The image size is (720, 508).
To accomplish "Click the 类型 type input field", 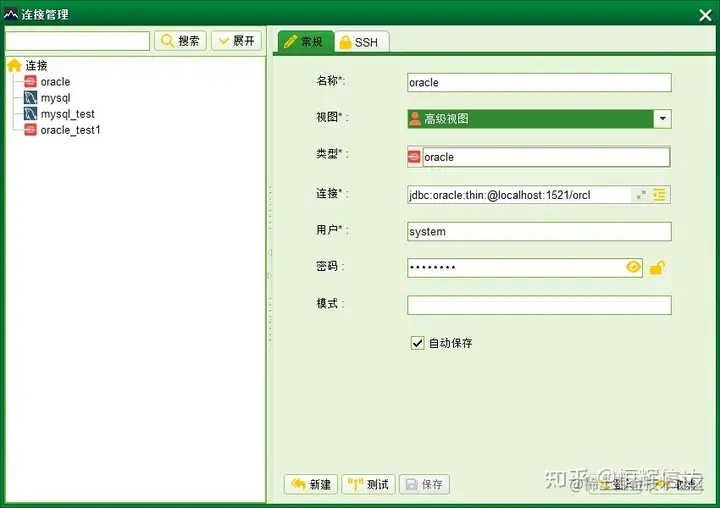I will tap(546, 157).
